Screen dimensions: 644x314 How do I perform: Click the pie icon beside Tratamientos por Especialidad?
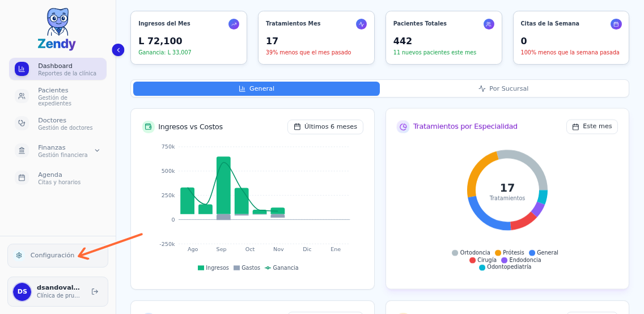point(403,127)
